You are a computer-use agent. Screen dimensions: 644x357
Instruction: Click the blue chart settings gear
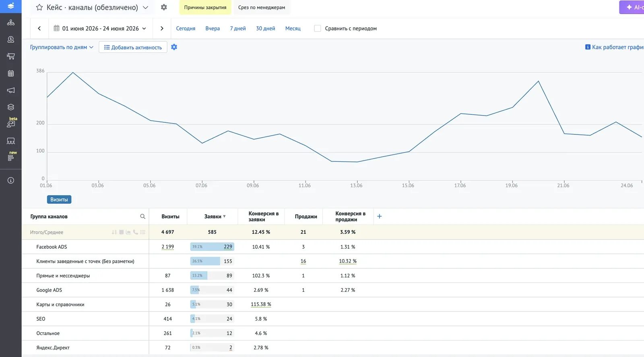(x=174, y=47)
